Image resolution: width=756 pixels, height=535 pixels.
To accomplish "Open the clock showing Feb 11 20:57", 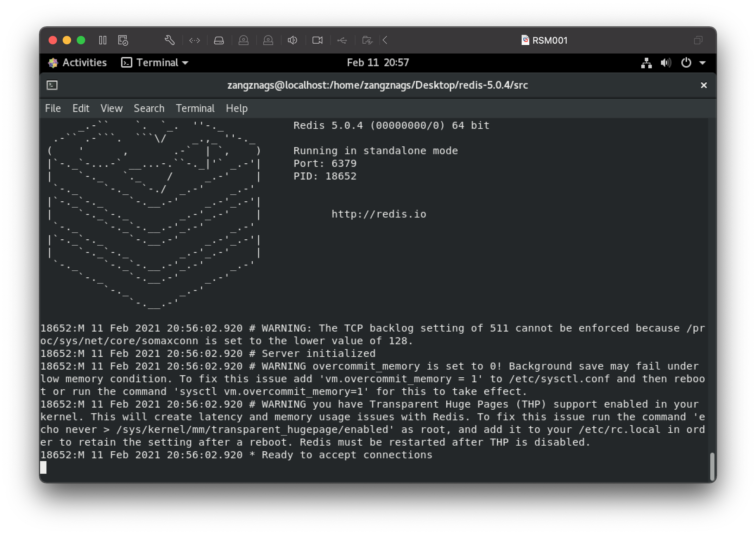I will 378,63.
